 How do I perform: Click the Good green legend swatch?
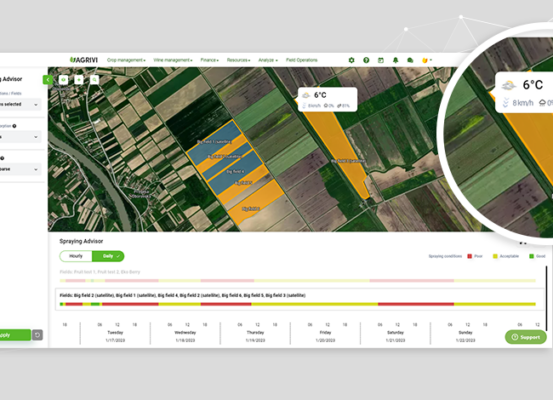(531, 256)
